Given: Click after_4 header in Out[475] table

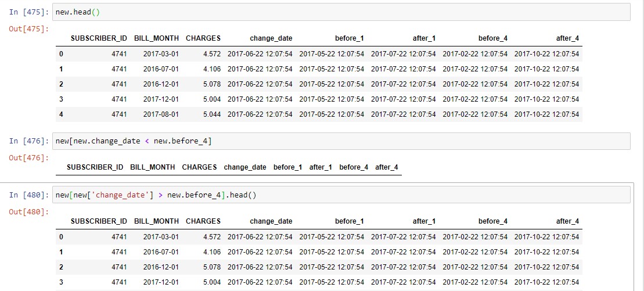Looking at the screenshot, I should [567, 38].
